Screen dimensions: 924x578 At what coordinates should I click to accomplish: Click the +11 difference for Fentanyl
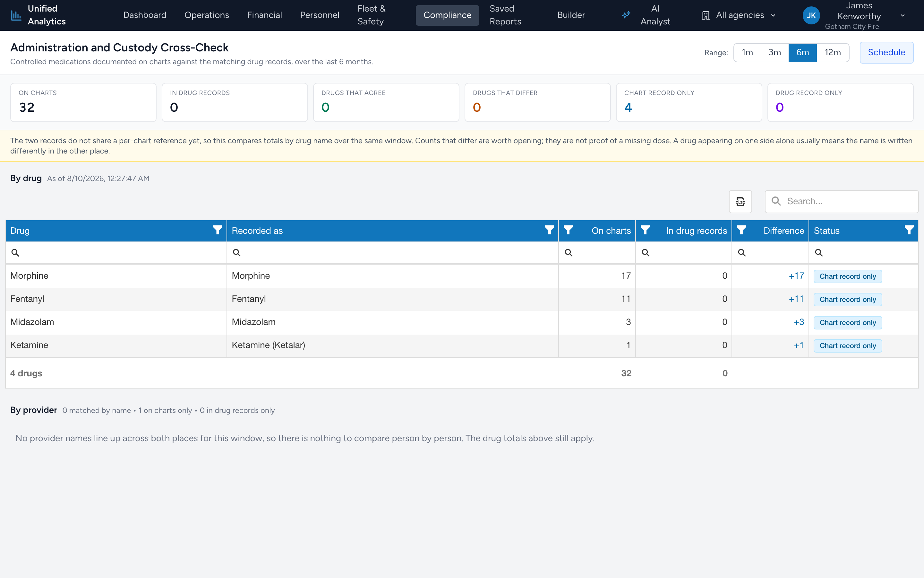click(x=796, y=299)
